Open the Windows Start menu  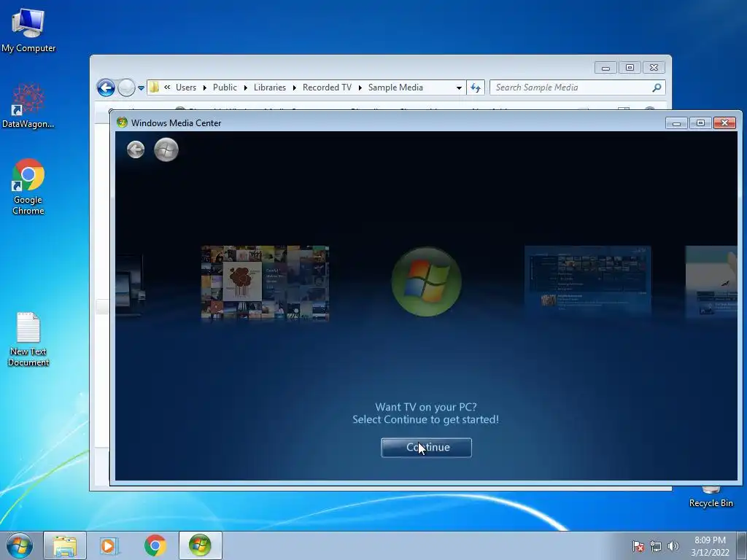20,545
